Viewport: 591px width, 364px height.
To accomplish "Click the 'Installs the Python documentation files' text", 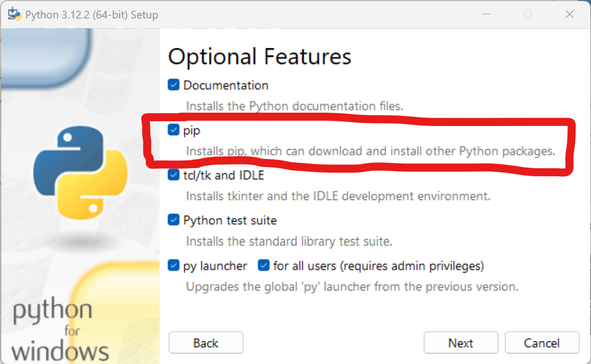I will click(x=294, y=106).
